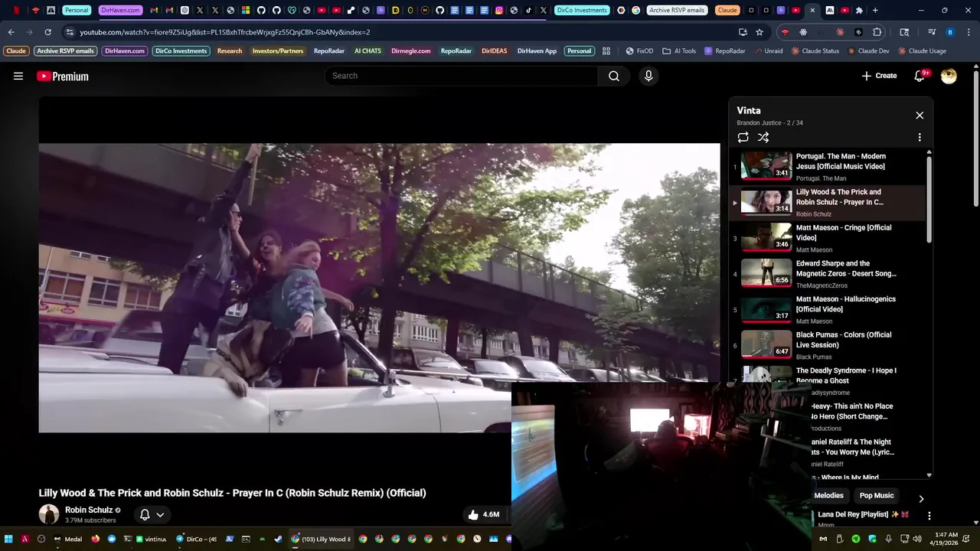Open options for Lana Del Rey playlist
This screenshot has height=551, width=980.
click(929, 516)
